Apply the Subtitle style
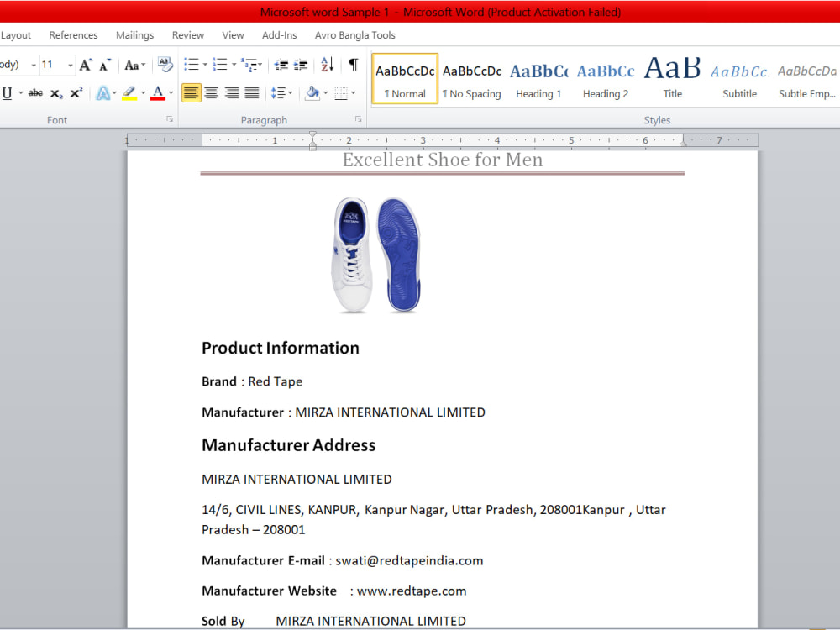 pyautogui.click(x=740, y=79)
